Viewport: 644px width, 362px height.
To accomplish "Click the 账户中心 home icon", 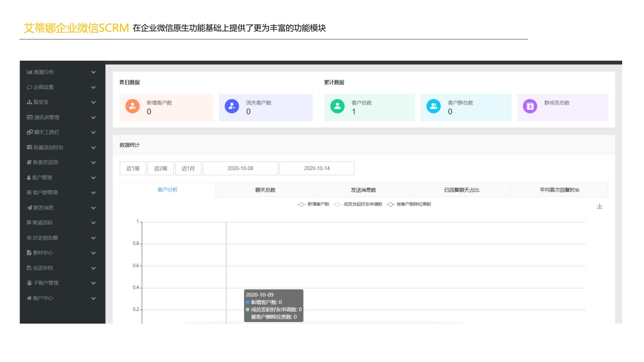I will (29, 298).
